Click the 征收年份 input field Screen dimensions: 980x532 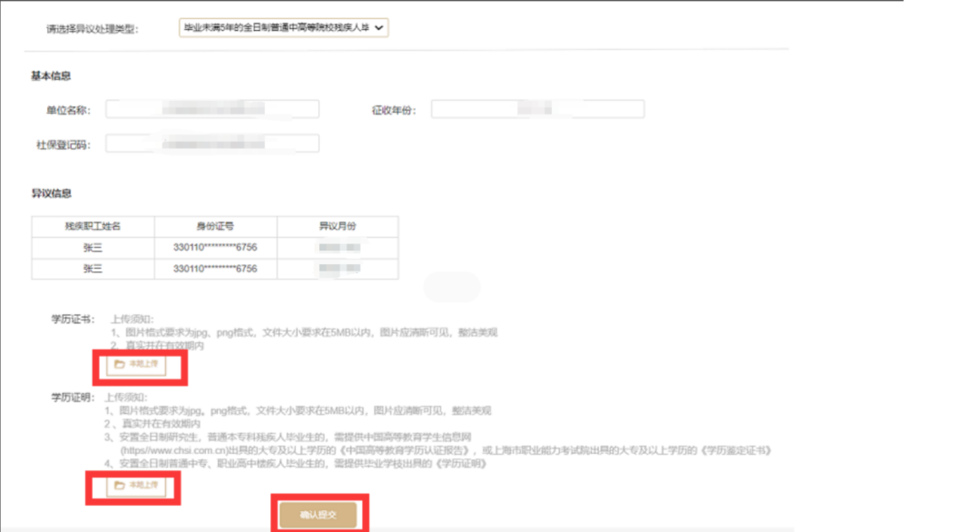pyautogui.click(x=537, y=110)
